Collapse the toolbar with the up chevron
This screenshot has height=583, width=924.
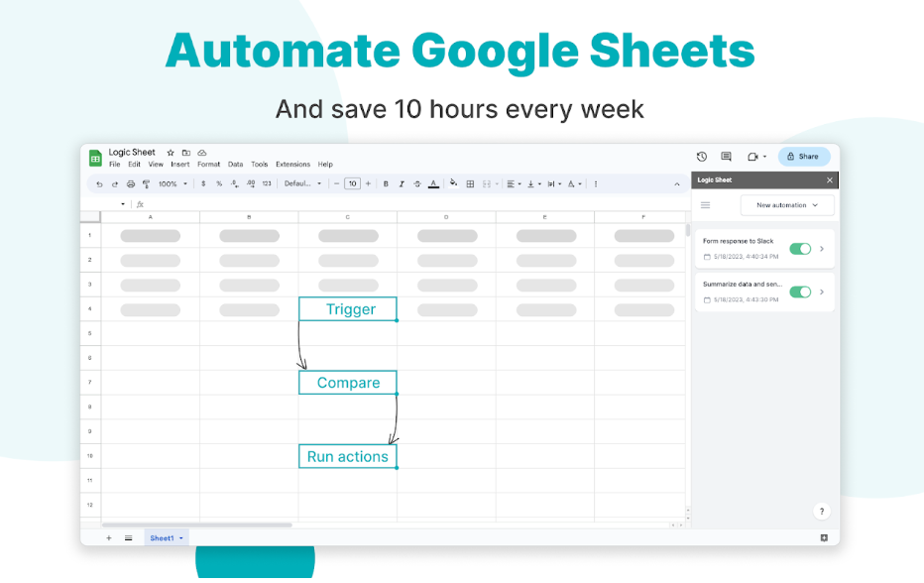pyautogui.click(x=677, y=184)
